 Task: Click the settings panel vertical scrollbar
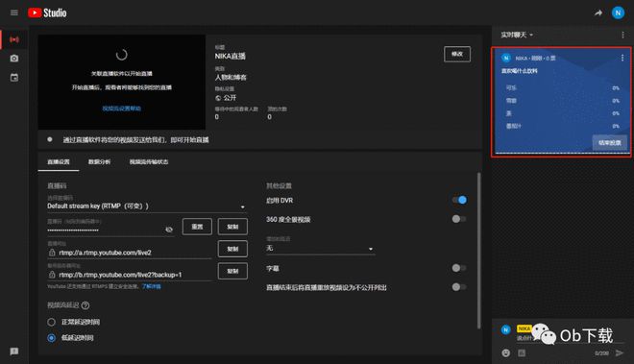coord(479,251)
